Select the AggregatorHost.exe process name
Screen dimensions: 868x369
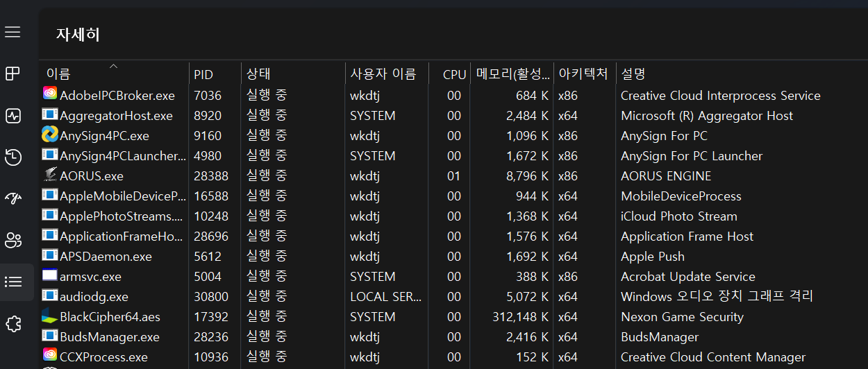(116, 116)
